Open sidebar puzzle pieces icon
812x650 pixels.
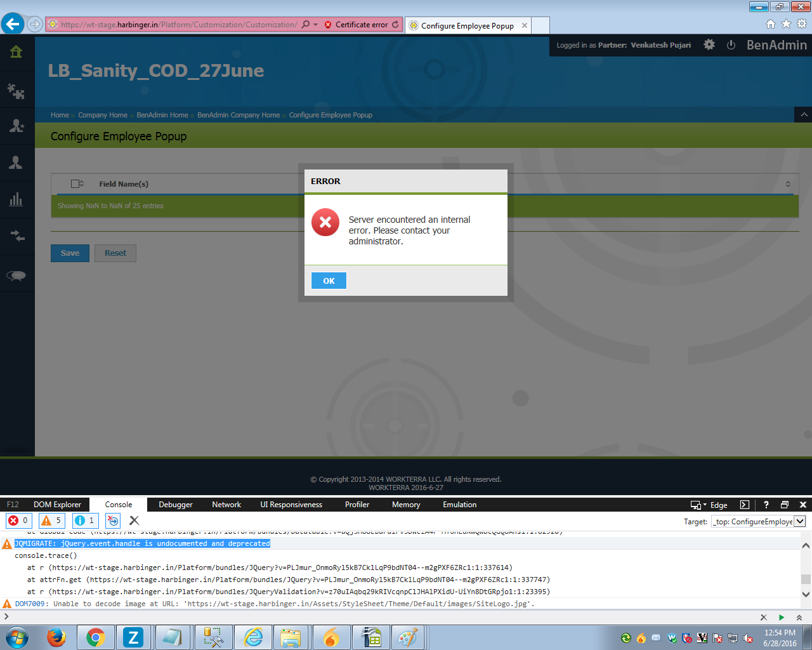[x=16, y=91]
